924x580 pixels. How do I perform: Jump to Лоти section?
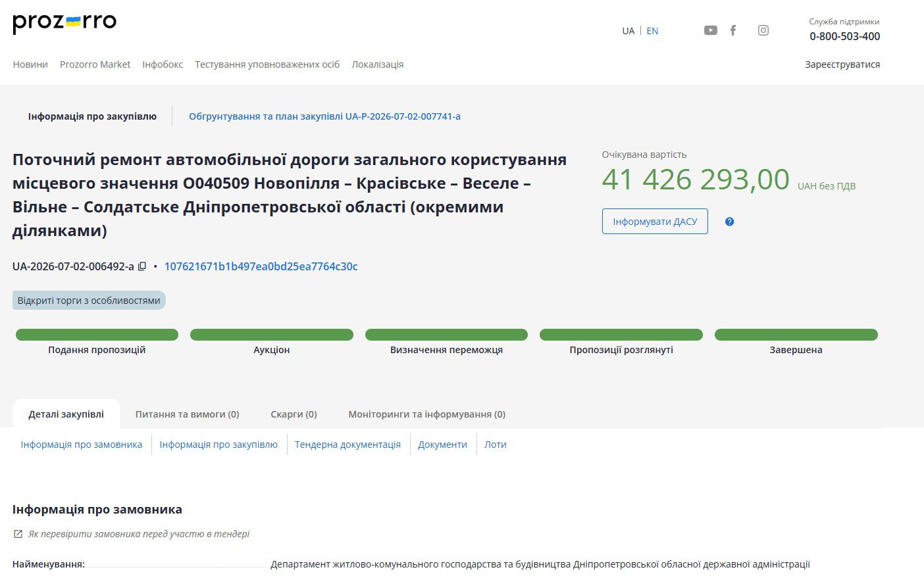click(x=495, y=445)
